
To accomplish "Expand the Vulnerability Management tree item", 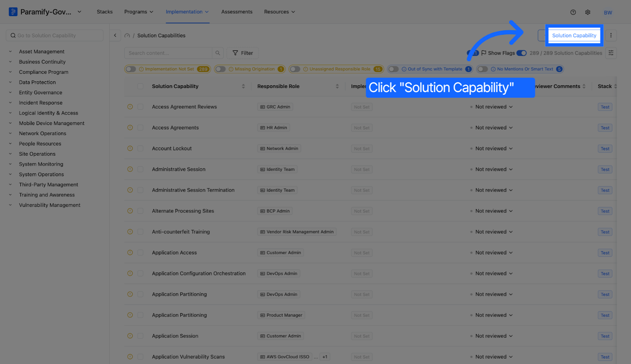I will 10,205.
